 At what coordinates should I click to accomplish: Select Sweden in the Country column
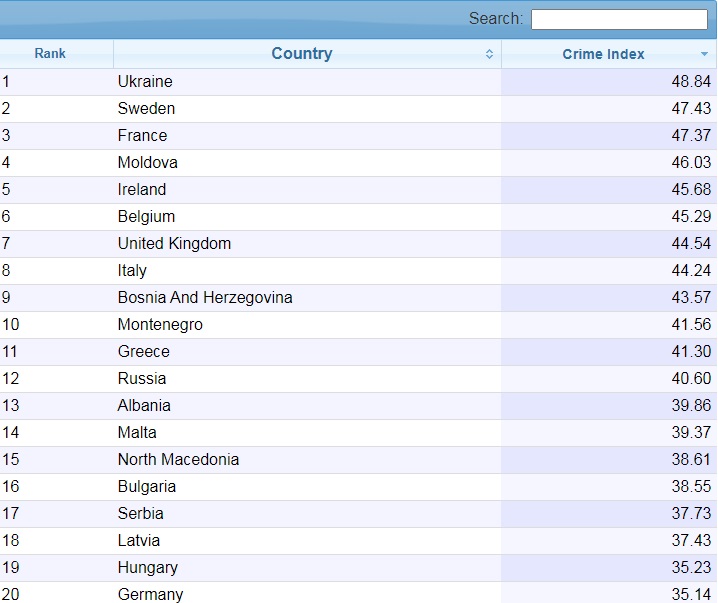(146, 109)
